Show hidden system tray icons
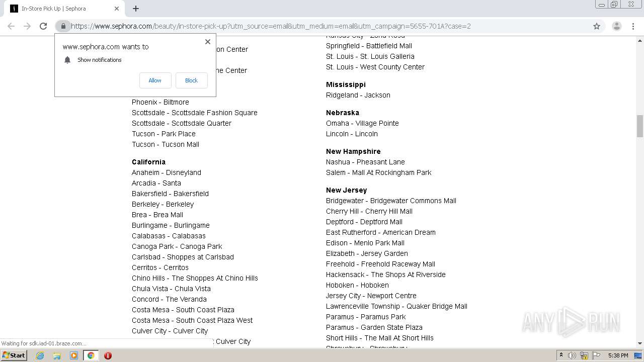Screen dimensions: 644x362 (x=561, y=355)
